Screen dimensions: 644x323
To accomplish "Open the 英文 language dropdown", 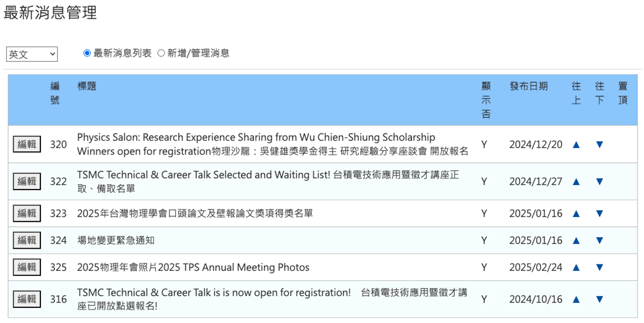I will pos(32,54).
